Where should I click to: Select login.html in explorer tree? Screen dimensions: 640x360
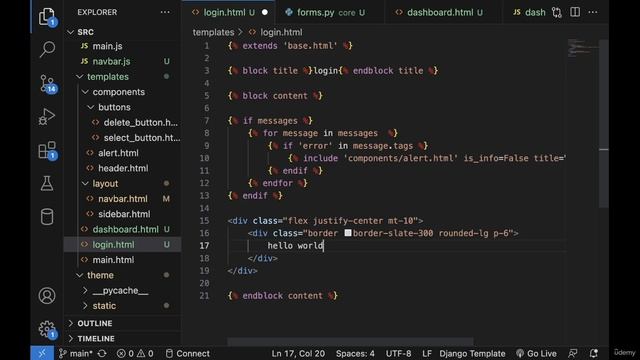(x=122, y=244)
